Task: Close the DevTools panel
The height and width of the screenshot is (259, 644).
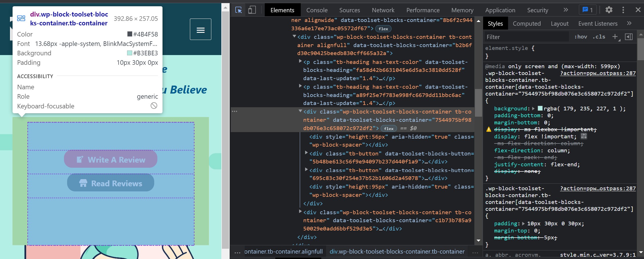Action: (x=638, y=10)
